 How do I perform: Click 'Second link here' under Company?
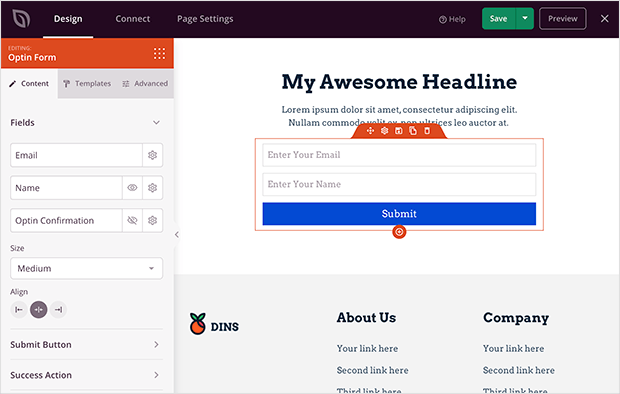coord(518,370)
